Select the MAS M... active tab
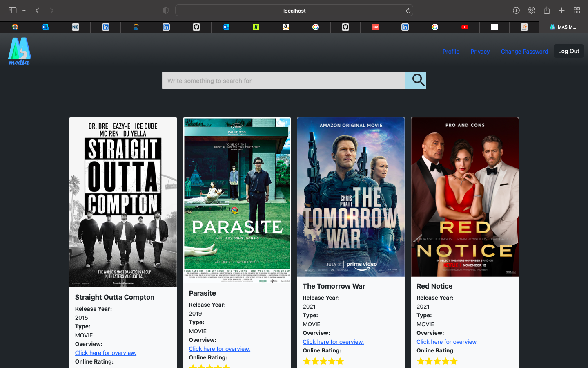This screenshot has width=588, height=368. (x=563, y=27)
